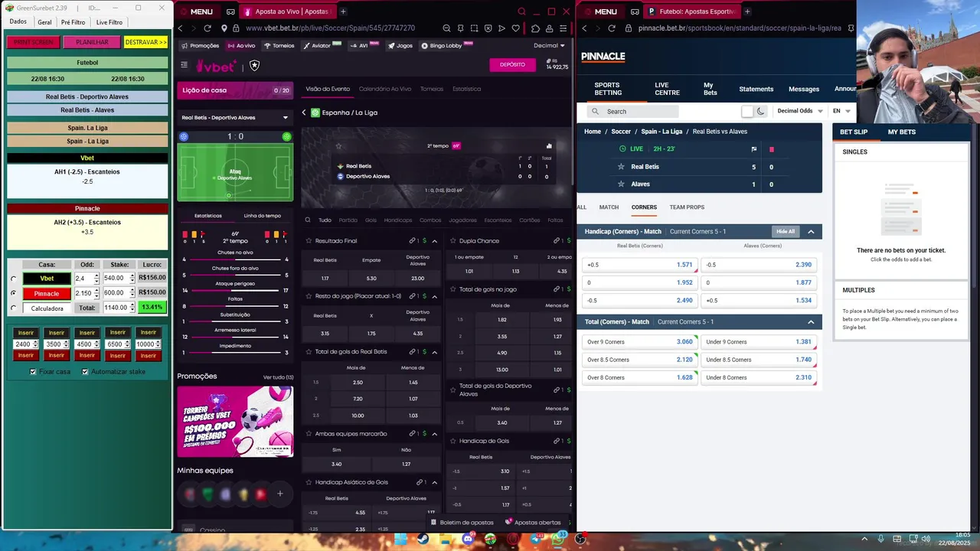Viewport: 980px width, 551px height.
Task: Collapse the Resultado Final market chevron
Action: (434, 241)
